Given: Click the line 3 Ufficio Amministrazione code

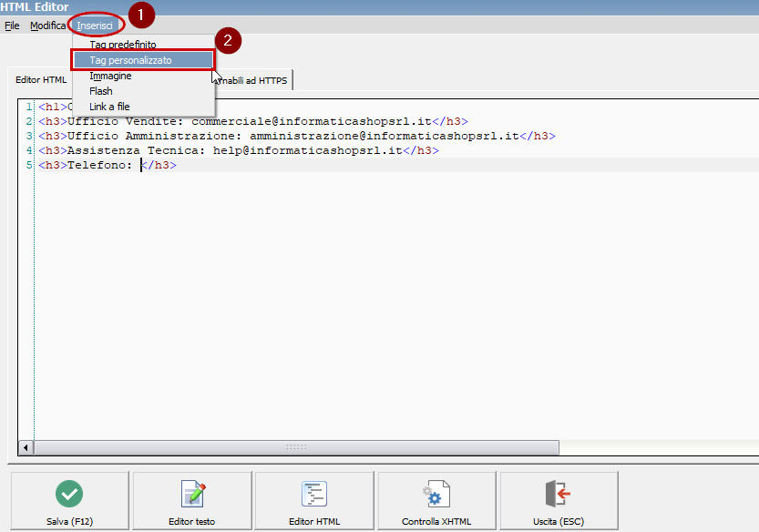Looking at the screenshot, I should [297, 136].
